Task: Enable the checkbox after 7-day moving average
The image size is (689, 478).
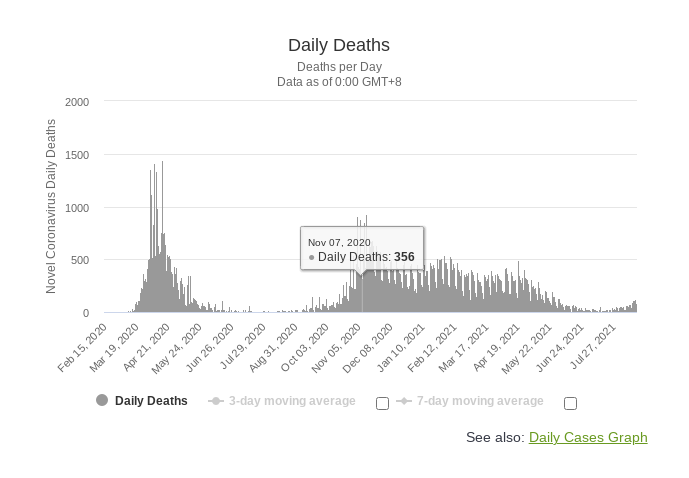Action: [570, 403]
